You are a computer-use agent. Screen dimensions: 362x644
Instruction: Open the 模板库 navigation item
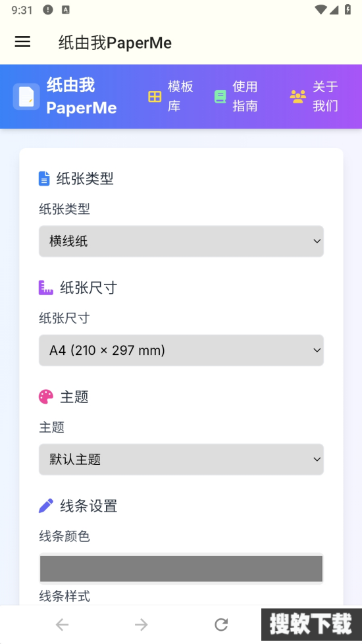(x=180, y=97)
